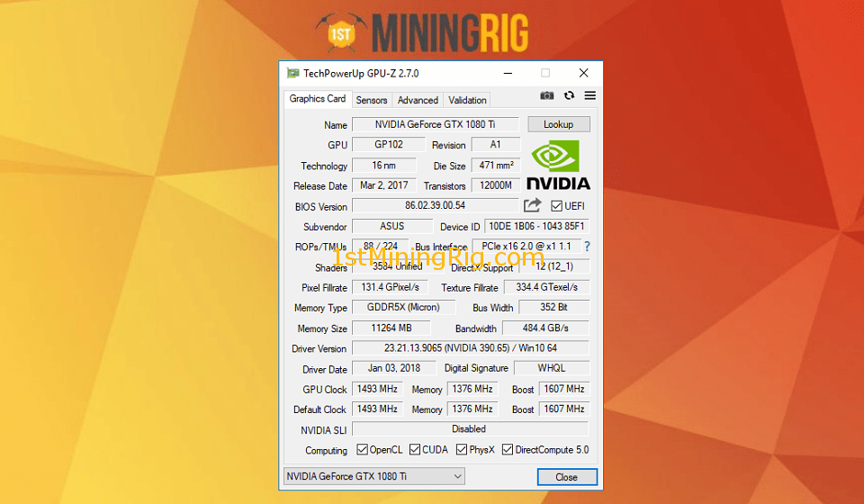Click the Texture Fillrate field 334.4 GTexel/s

[546, 287]
